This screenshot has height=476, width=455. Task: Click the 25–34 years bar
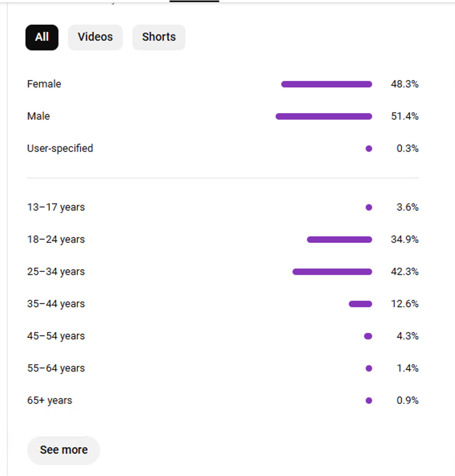(x=332, y=272)
